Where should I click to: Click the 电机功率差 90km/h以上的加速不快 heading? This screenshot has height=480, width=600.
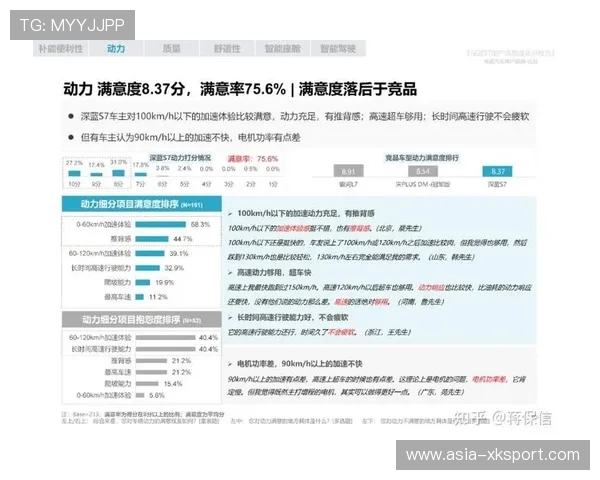pyautogui.click(x=300, y=364)
